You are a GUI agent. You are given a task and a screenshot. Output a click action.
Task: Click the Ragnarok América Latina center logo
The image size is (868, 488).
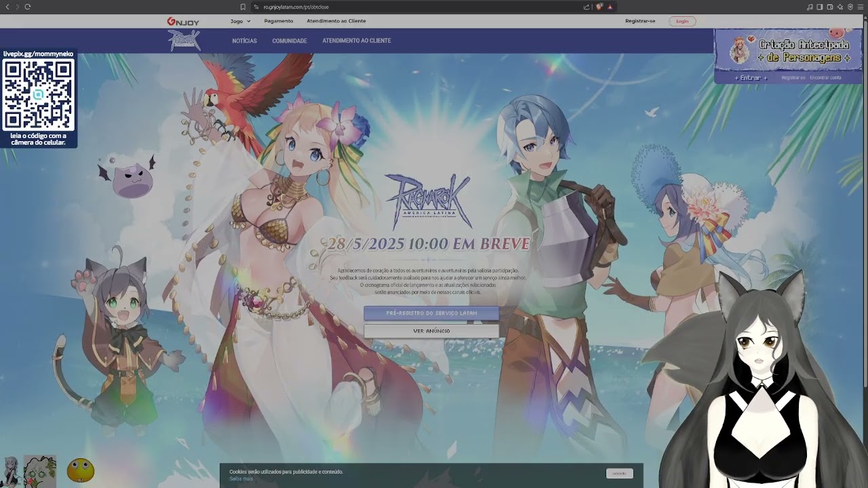click(427, 201)
